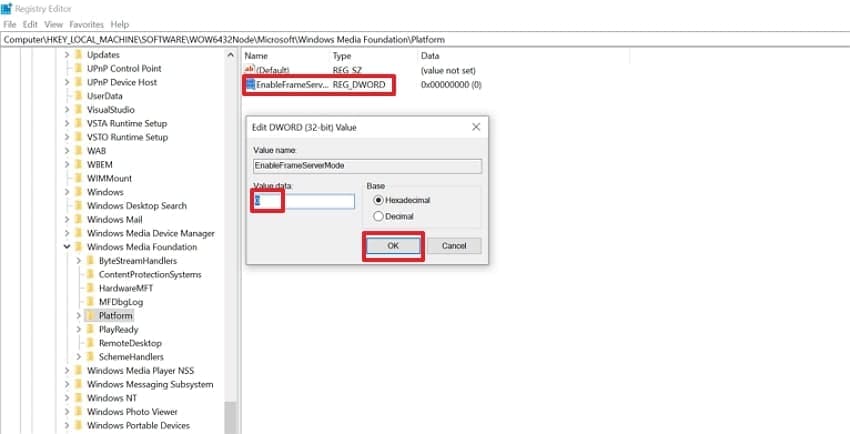
Task: Expand the VisualStudio key
Action: [67, 110]
